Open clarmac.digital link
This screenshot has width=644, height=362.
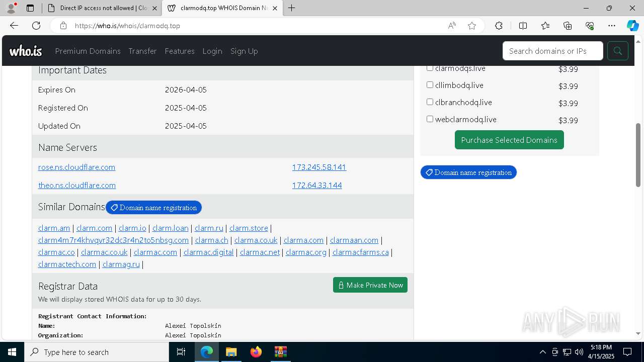click(x=208, y=252)
